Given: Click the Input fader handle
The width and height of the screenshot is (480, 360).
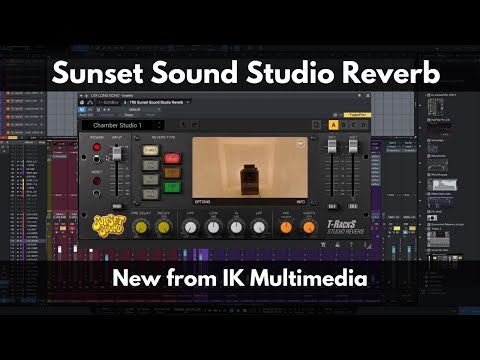Looking at the screenshot, I should (116, 153).
